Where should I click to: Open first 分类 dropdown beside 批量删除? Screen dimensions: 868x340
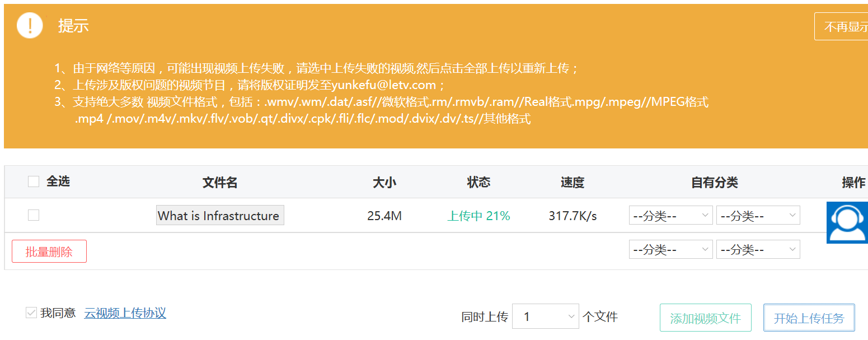pos(671,249)
